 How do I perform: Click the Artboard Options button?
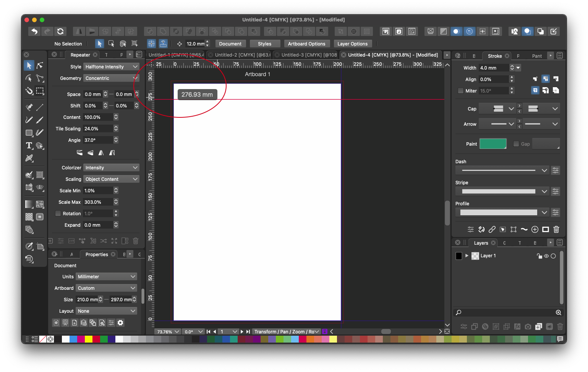pos(306,44)
